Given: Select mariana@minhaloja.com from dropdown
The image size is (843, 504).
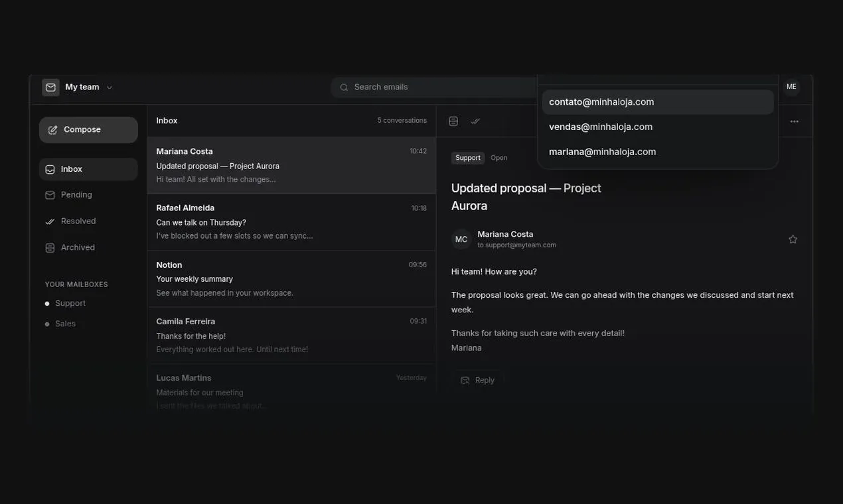Looking at the screenshot, I should pyautogui.click(x=658, y=152).
